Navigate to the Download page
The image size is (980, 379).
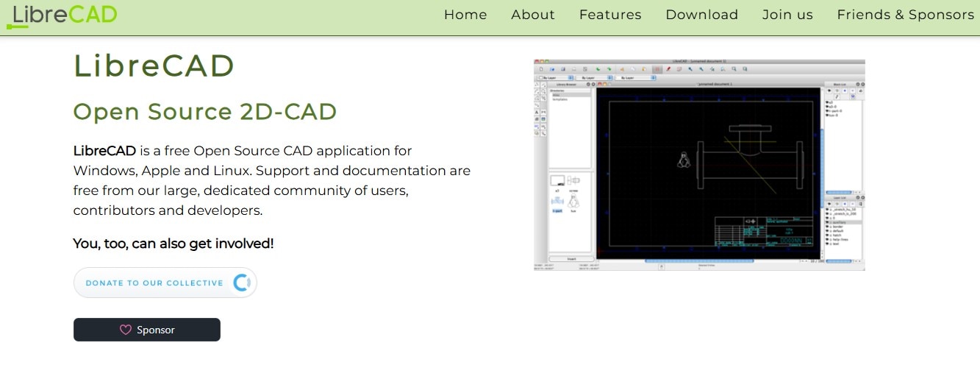coord(701,15)
